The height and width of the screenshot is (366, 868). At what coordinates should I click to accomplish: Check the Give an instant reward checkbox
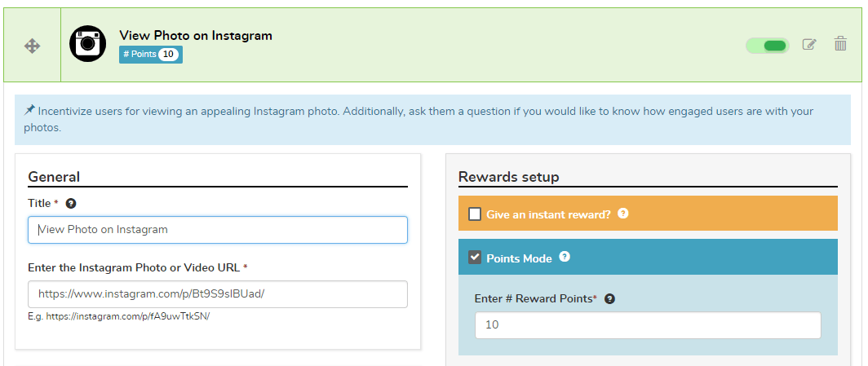(474, 214)
